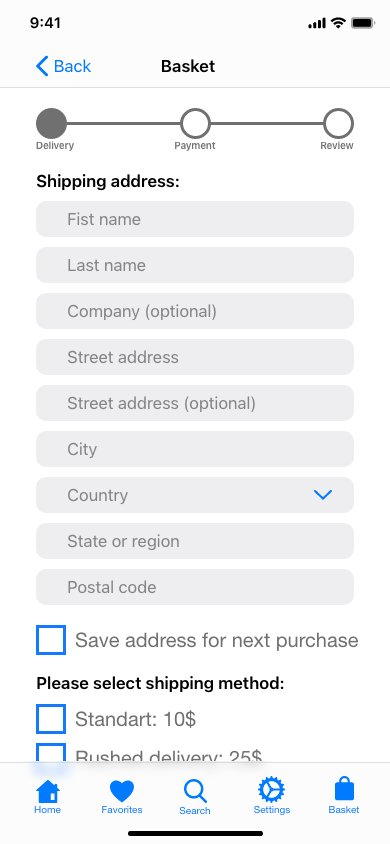The height and width of the screenshot is (844, 390).
Task: Expand the Country dropdown arrow
Action: [323, 495]
